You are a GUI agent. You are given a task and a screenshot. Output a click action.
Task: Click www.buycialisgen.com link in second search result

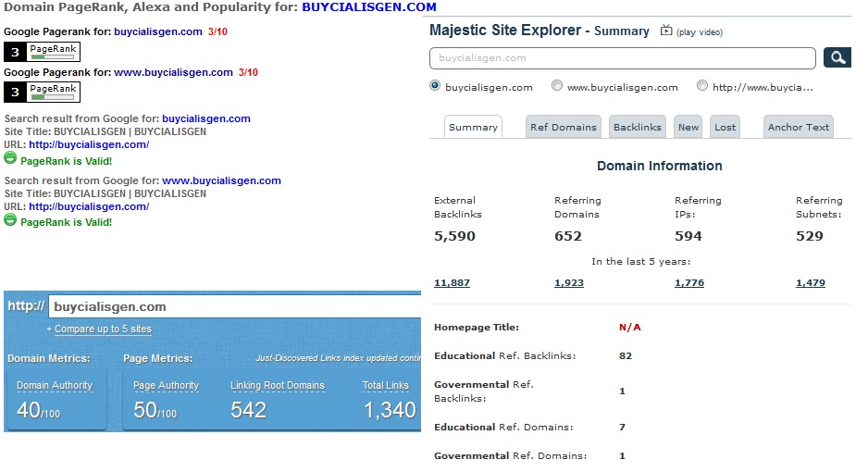(x=221, y=180)
